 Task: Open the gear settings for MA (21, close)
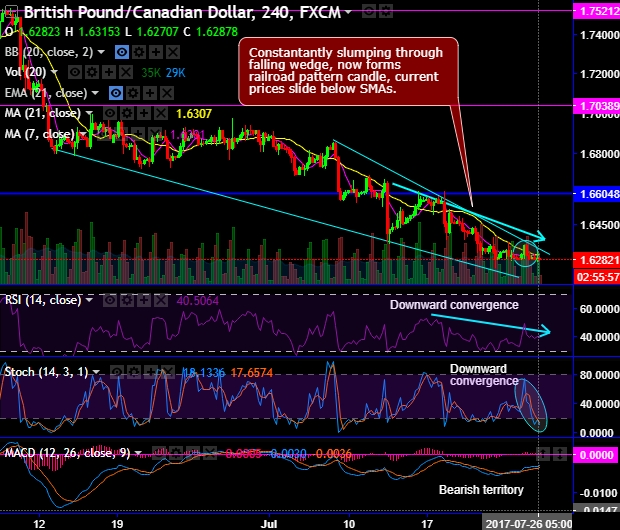[x=127, y=114]
